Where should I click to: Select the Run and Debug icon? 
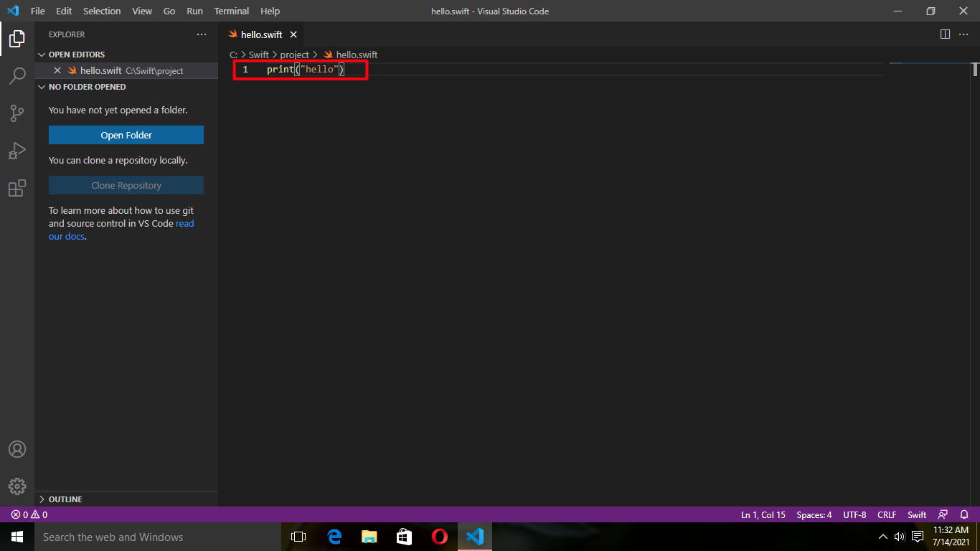click(17, 151)
